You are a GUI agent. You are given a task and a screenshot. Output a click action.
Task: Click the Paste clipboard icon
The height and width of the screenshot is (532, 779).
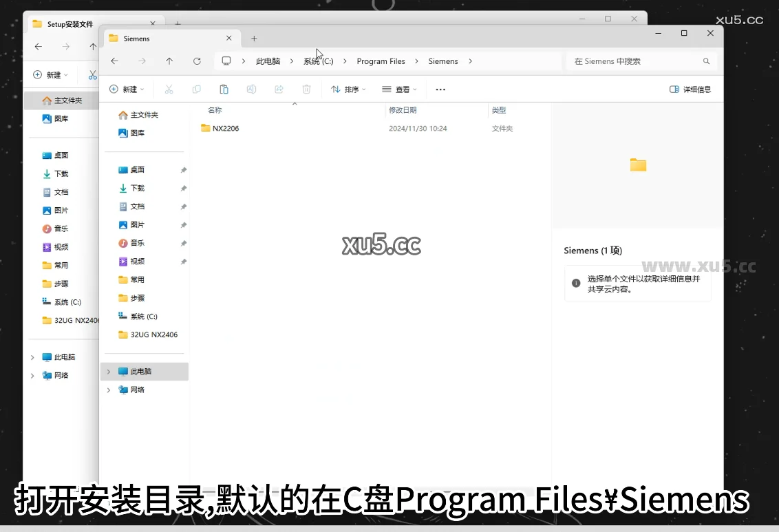tap(224, 89)
